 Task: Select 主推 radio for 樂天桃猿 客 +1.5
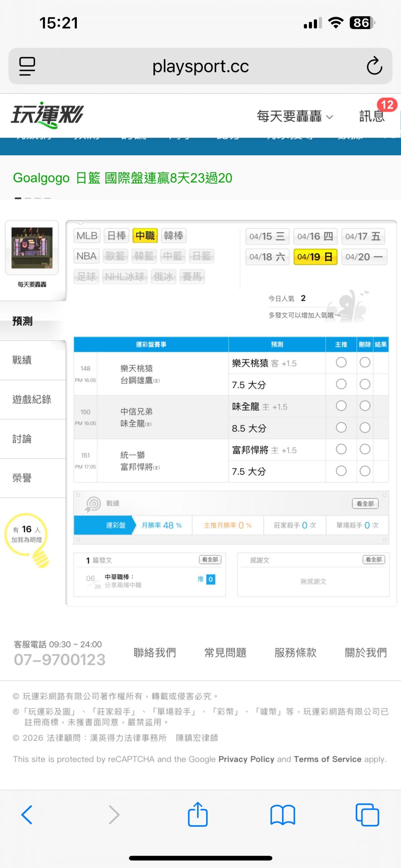tap(341, 363)
